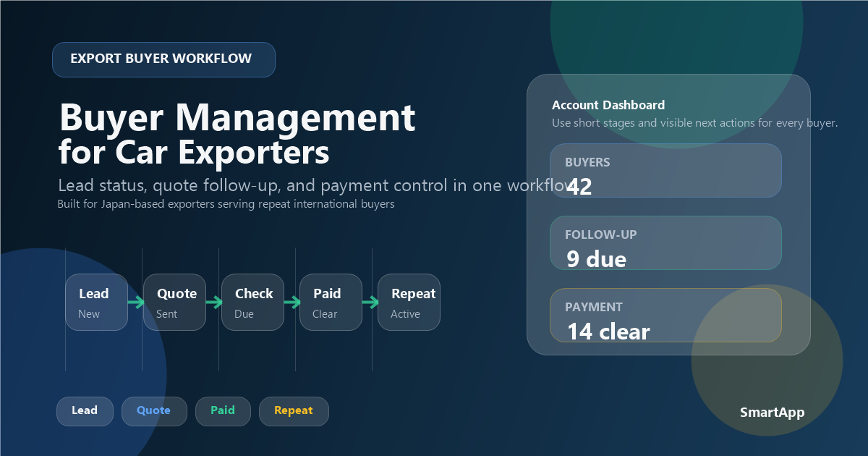Image resolution: width=868 pixels, height=456 pixels.
Task: Open the Check Due stage
Action: click(x=252, y=302)
